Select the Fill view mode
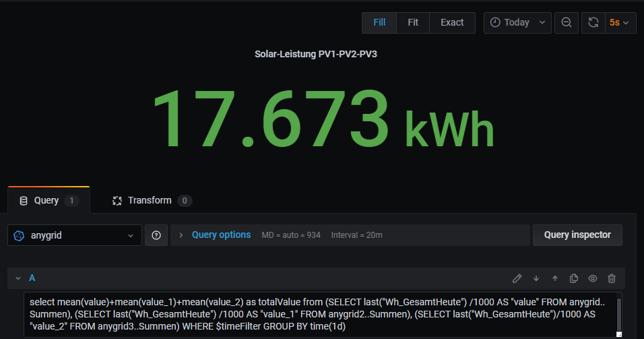Image resolution: width=644 pixels, height=339 pixels. coord(379,22)
